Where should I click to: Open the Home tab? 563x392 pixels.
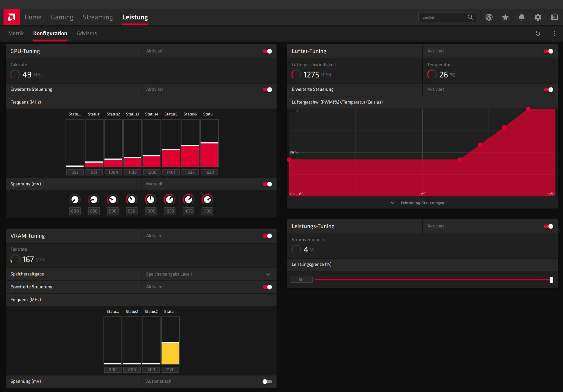coord(33,17)
